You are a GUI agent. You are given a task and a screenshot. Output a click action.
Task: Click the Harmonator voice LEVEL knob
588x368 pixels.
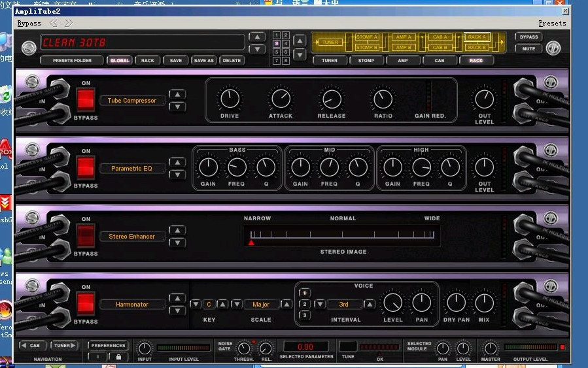tap(392, 303)
